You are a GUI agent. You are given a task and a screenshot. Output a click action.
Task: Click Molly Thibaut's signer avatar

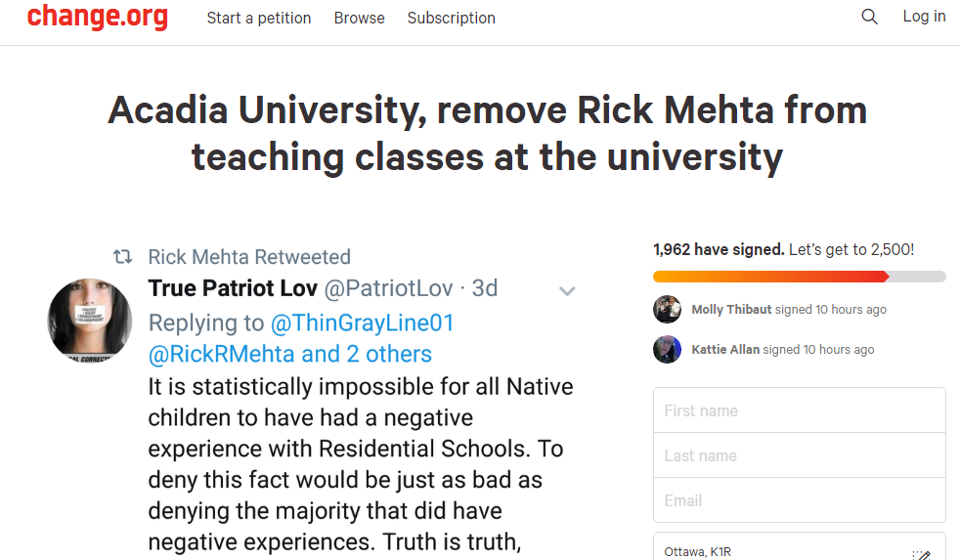667,309
